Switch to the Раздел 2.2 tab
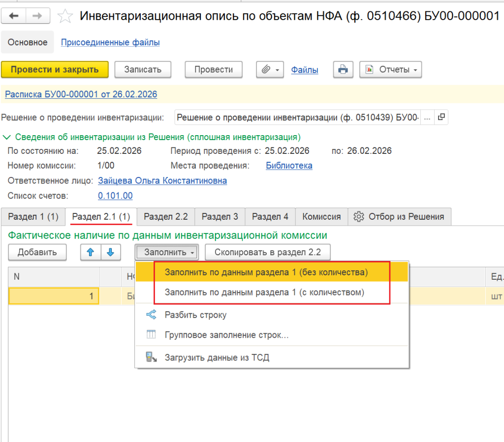504x442 pixels. point(165,216)
